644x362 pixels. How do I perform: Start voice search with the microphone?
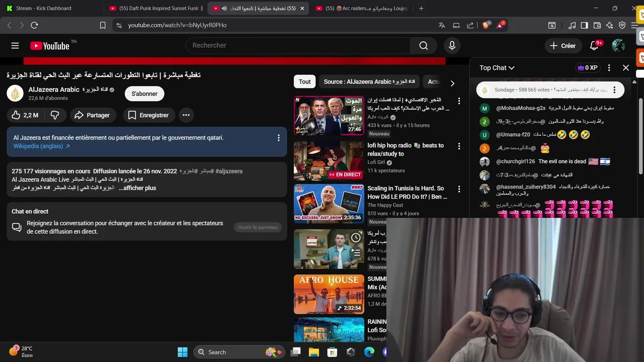452,46
